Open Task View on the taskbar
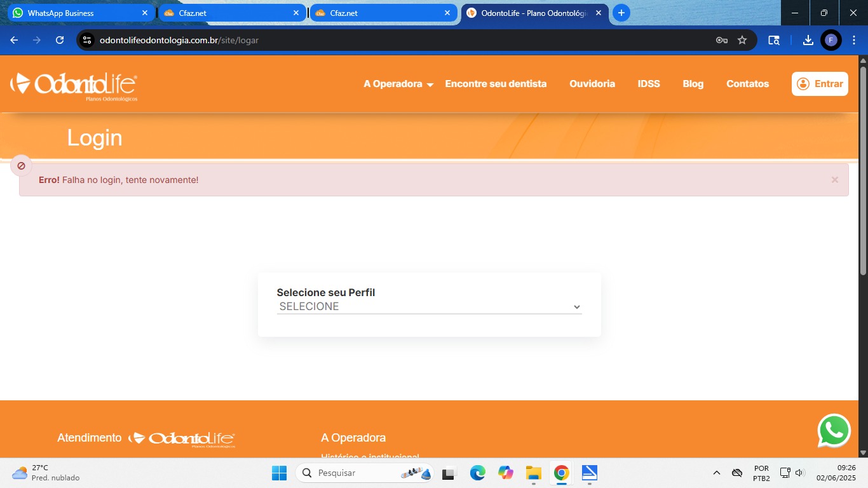Screen dimensions: 868x488 click(x=449, y=473)
